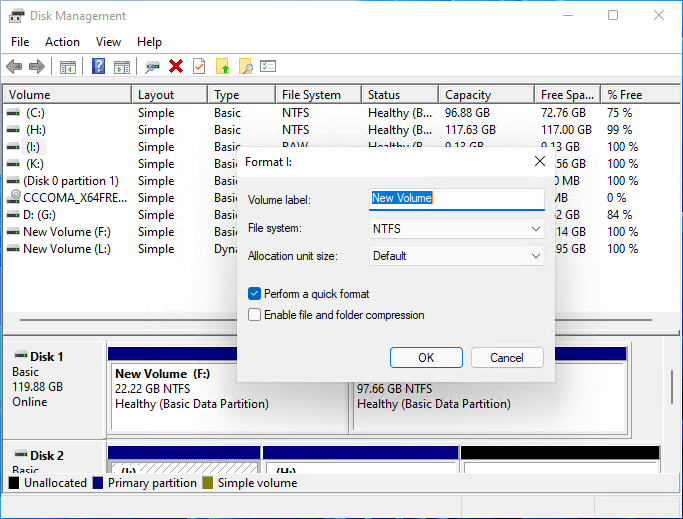683x519 pixels.
Task: Open the File system dropdown
Action: [x=456, y=229]
